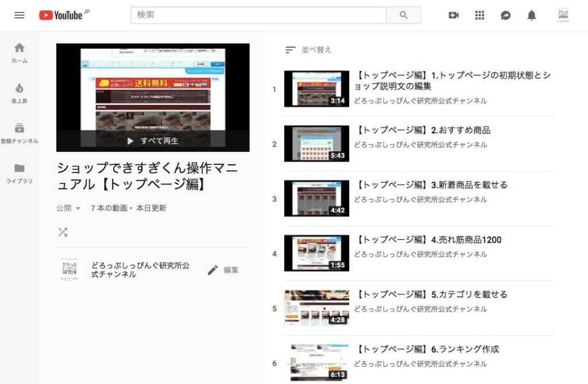Click the pencil icon next to 編集

(x=212, y=270)
